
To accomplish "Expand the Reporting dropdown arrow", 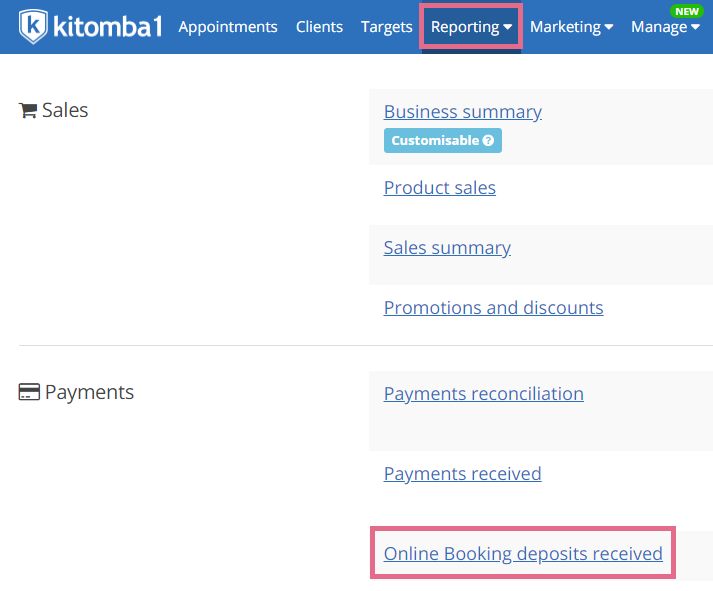I will tap(508, 27).
